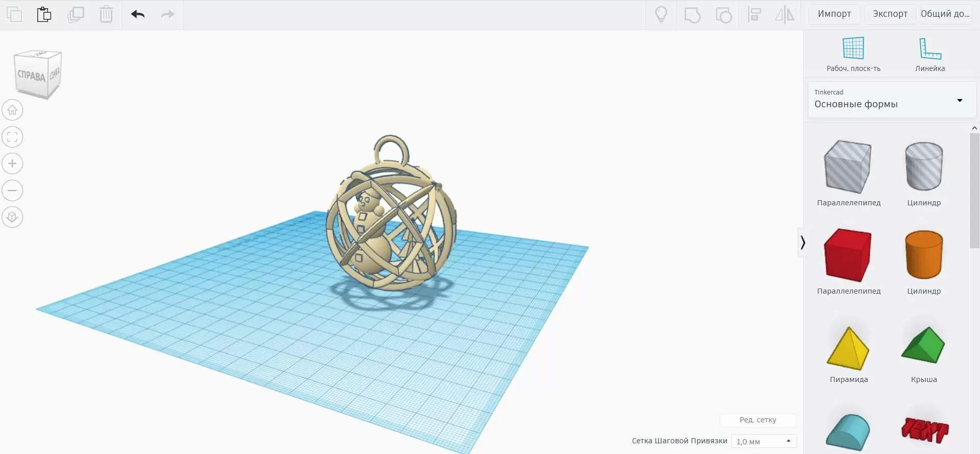The height and width of the screenshot is (454, 980).
Task: Click the Общий доступ share button
Action: tap(945, 14)
